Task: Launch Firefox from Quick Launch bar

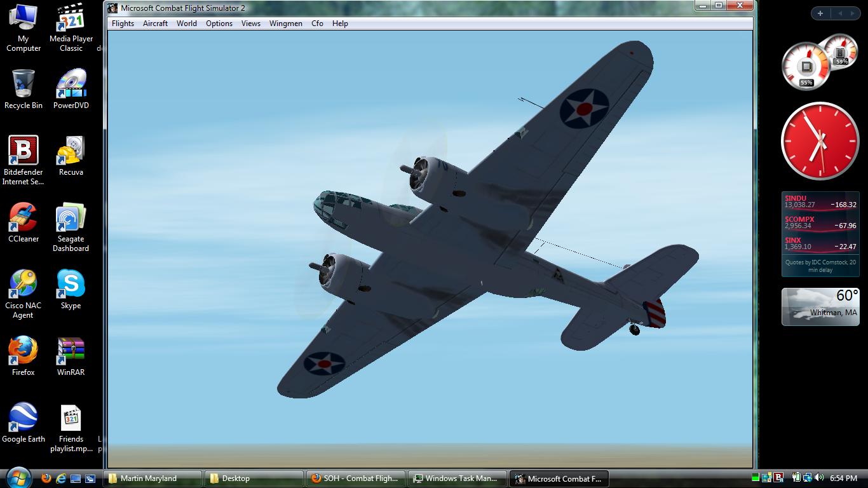Action: click(x=46, y=478)
